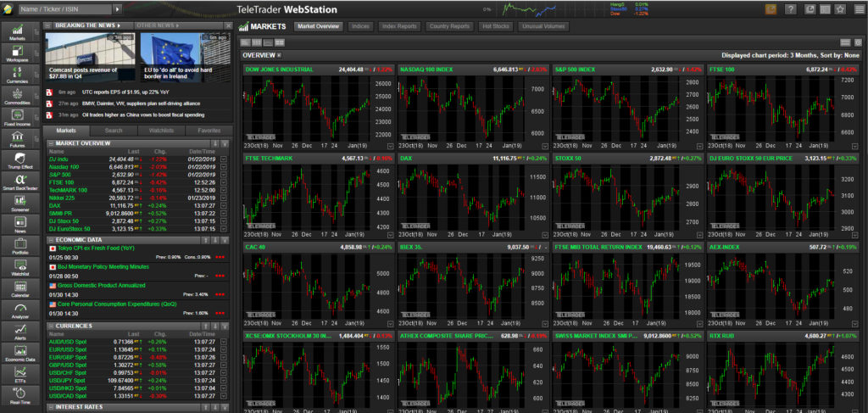Launch the Smart BackTester tool

coord(19,181)
